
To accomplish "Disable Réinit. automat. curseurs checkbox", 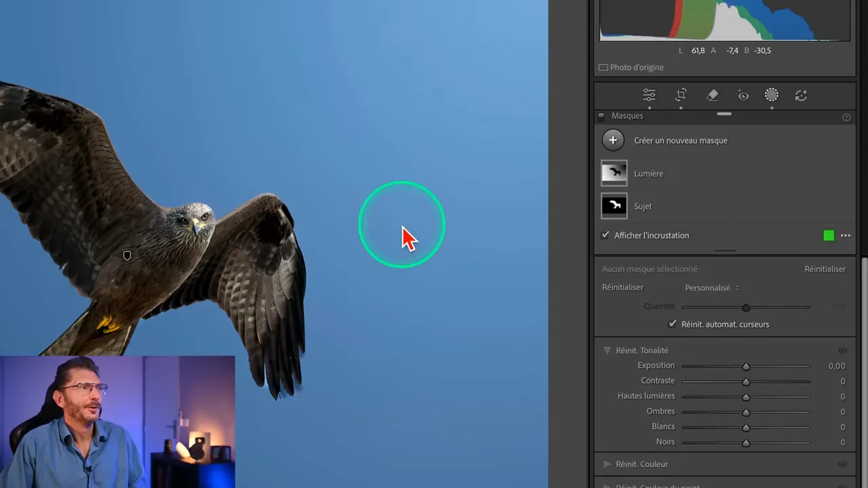I will click(x=672, y=324).
